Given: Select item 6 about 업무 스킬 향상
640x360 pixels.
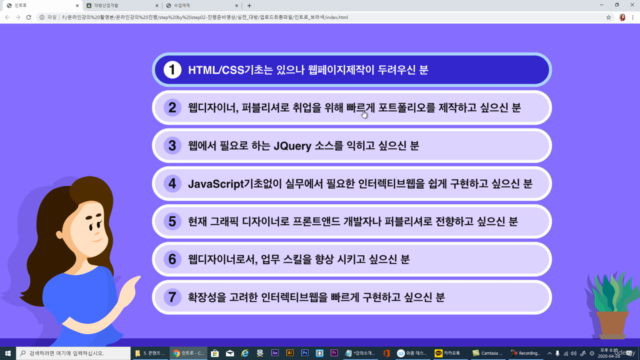Looking at the screenshot, I should pyautogui.click(x=352, y=259).
